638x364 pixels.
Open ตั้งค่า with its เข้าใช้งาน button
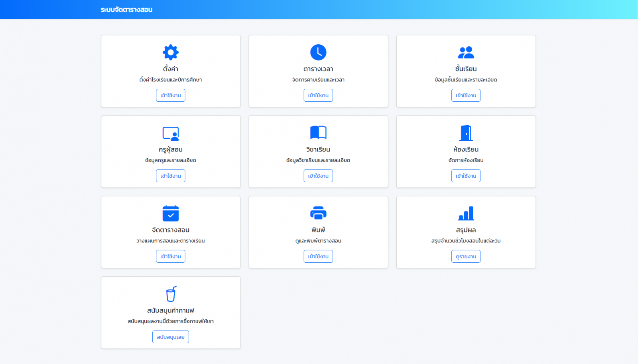(x=171, y=95)
